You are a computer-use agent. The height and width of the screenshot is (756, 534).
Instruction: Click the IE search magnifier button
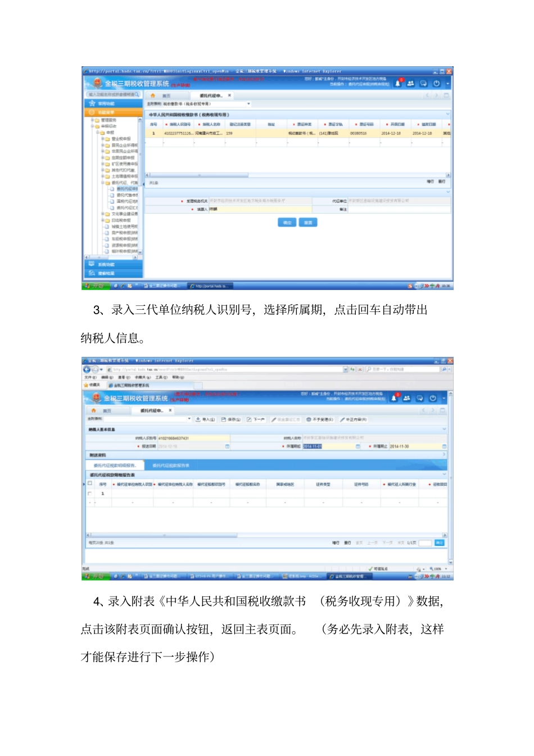[444, 369]
